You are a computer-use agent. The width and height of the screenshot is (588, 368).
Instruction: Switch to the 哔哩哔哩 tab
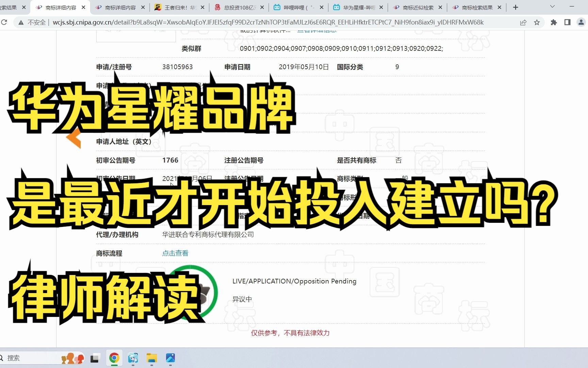coord(298,7)
